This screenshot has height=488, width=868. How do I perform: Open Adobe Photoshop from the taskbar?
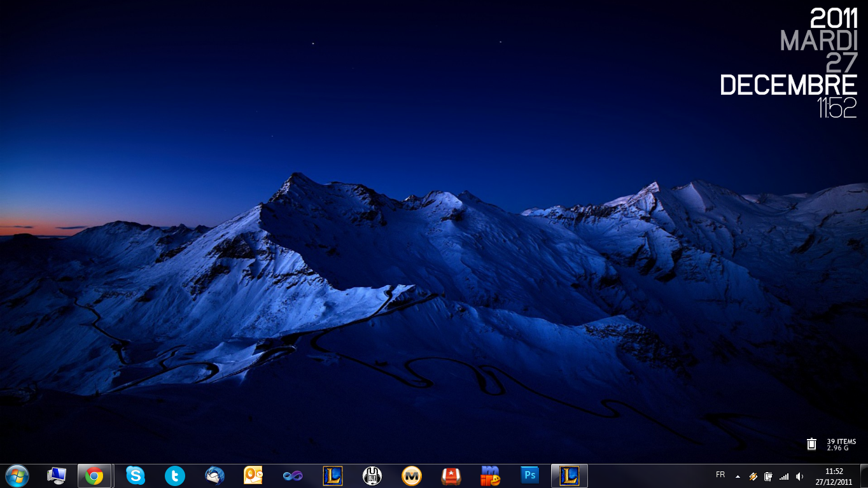pos(529,476)
